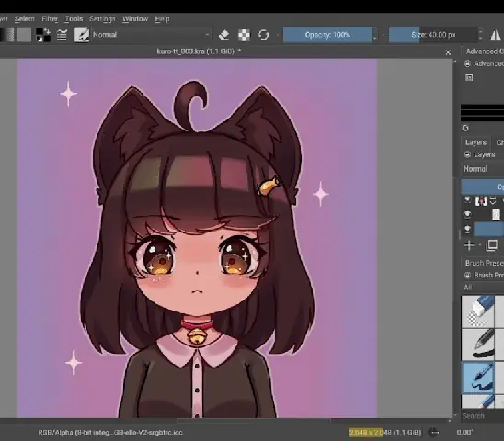This screenshot has width=504, height=441.
Task: Open dropdown arrow beside reload preset icon
Action: (277, 35)
